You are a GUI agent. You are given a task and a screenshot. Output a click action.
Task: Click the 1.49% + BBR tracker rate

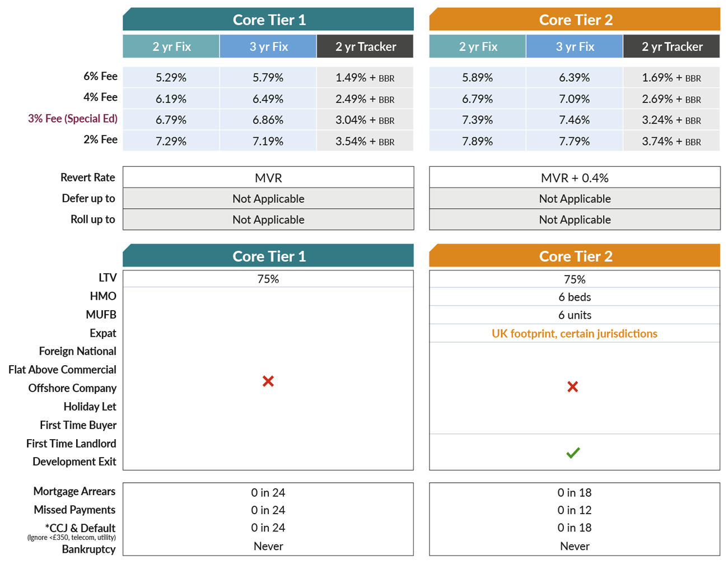365,78
